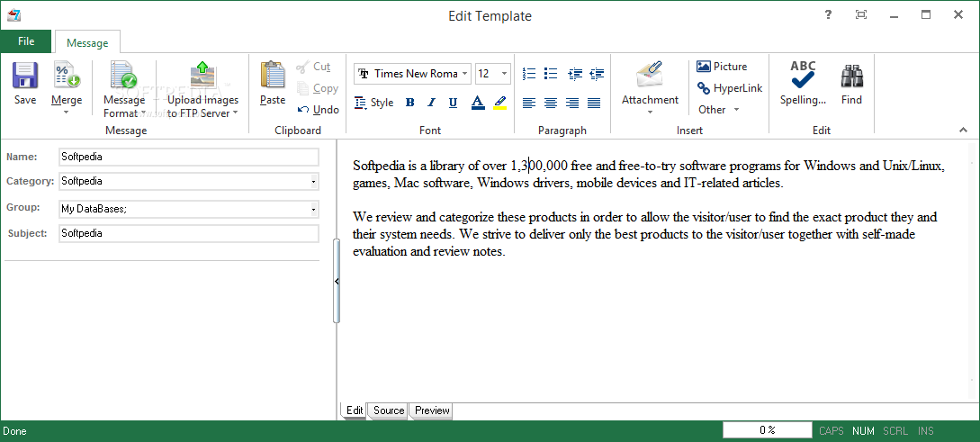980x442 pixels.
Task: Click the INS status indicator
Action: tap(926, 430)
